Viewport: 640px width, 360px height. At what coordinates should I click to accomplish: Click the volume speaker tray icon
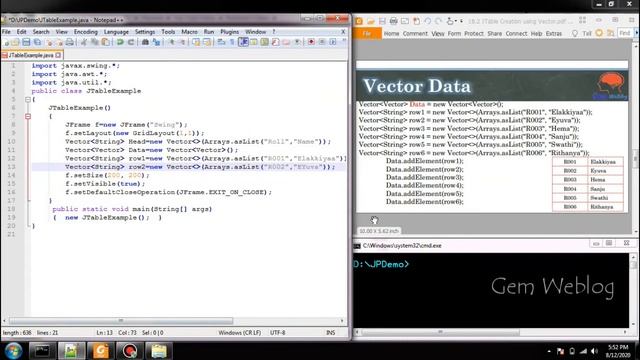point(594,351)
